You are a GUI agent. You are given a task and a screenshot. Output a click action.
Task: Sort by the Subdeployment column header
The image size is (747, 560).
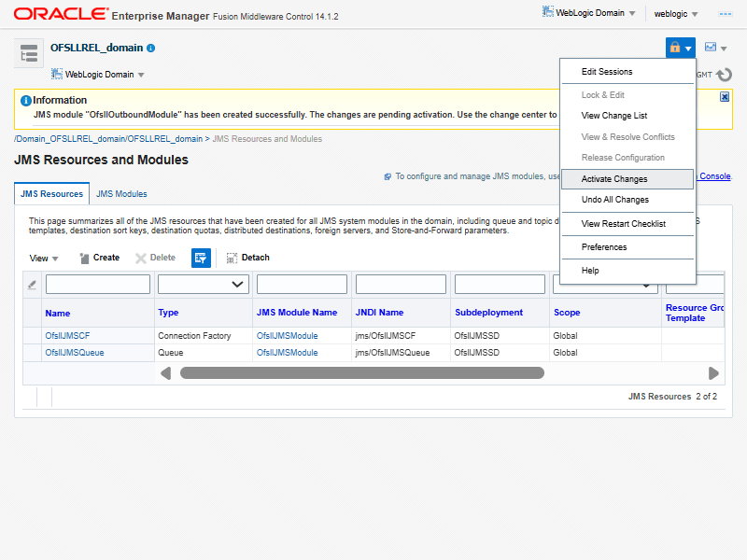tap(488, 313)
